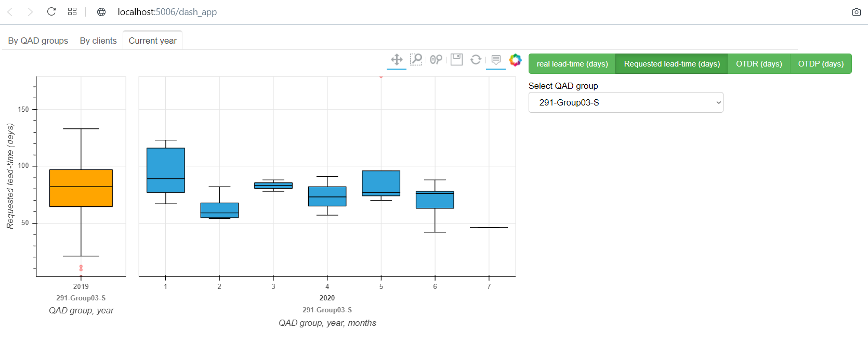Image resolution: width=868 pixels, height=356 pixels.
Task: Click the Save plot icon
Action: 456,60
